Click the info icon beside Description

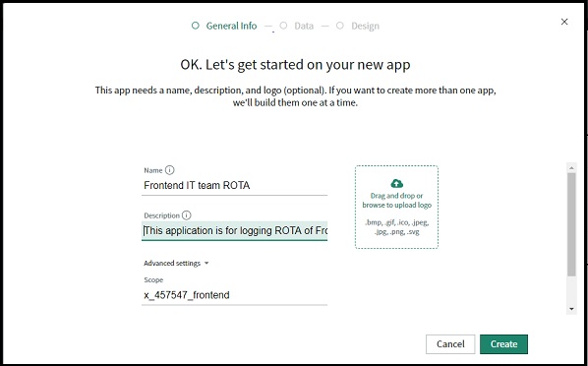pos(187,215)
